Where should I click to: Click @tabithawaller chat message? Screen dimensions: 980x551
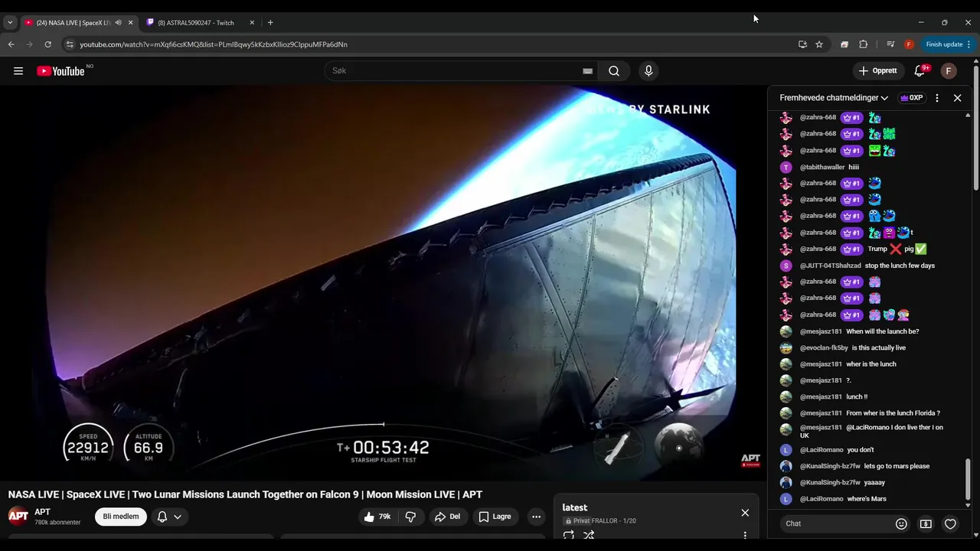[829, 167]
